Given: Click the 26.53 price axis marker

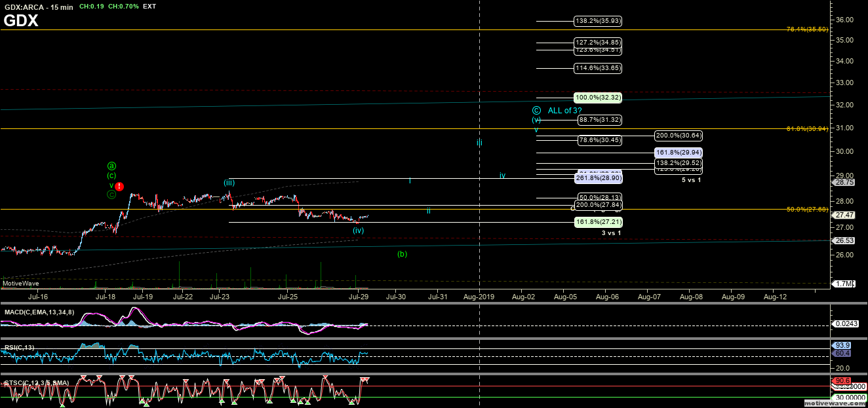Looking at the screenshot, I should point(845,240).
